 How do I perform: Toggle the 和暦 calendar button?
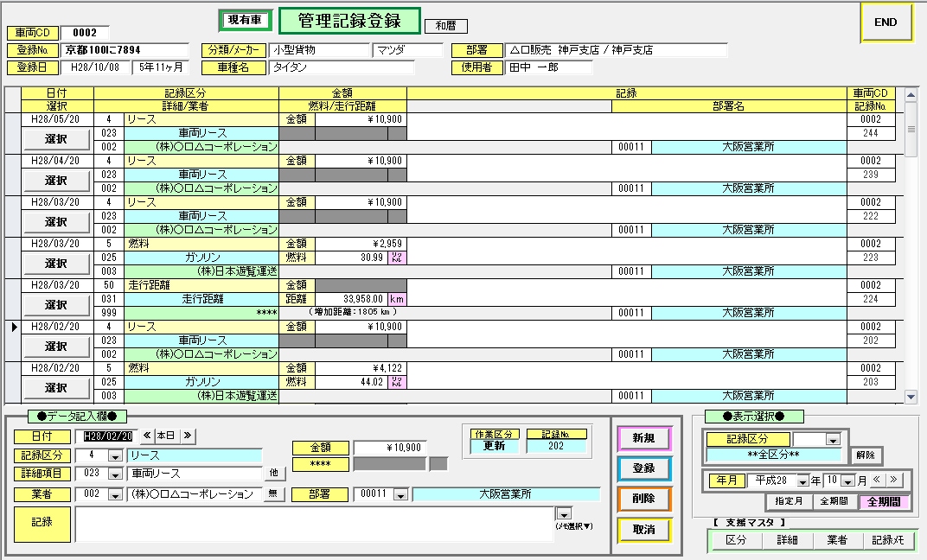tap(445, 26)
